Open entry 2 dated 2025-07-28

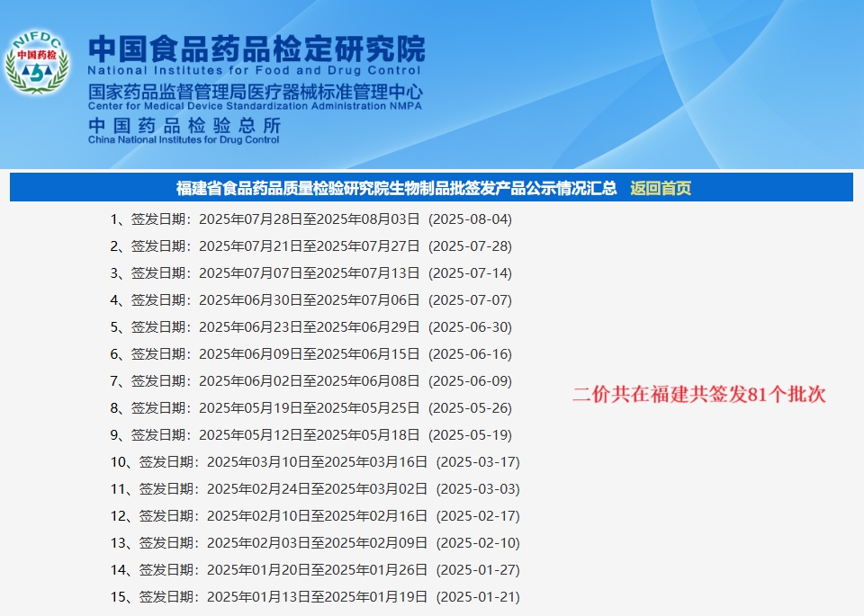point(310,246)
